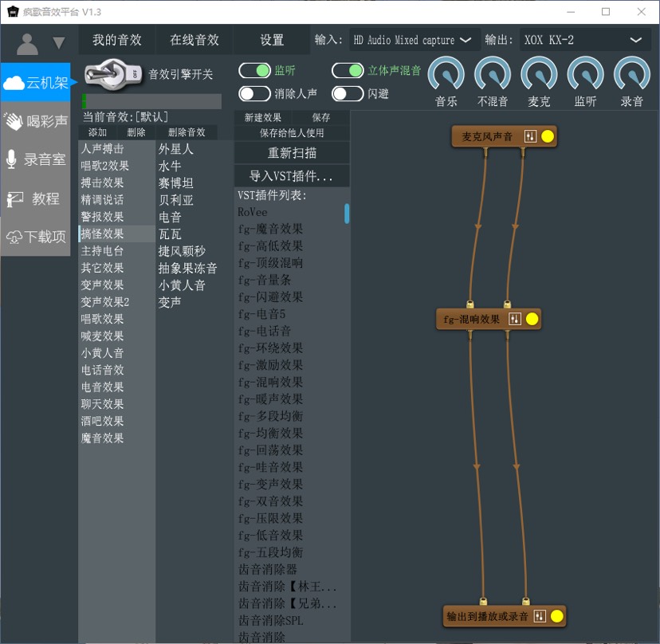Click the 监听 volume knob

(586, 74)
